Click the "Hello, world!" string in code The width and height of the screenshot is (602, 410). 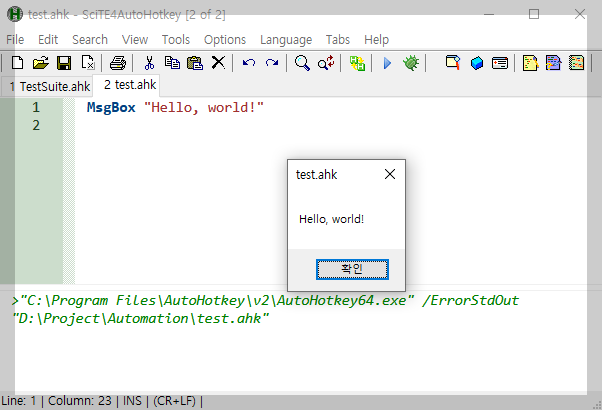pyautogui.click(x=204, y=107)
